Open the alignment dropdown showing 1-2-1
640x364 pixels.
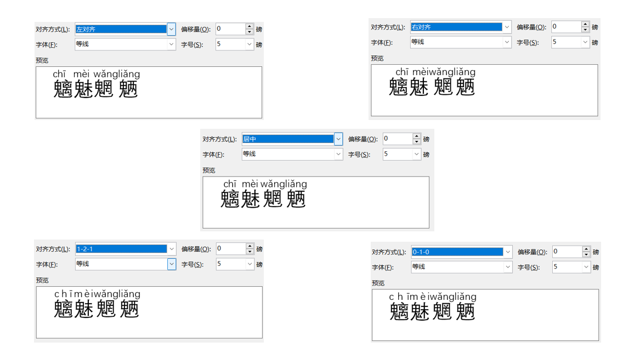tap(172, 248)
